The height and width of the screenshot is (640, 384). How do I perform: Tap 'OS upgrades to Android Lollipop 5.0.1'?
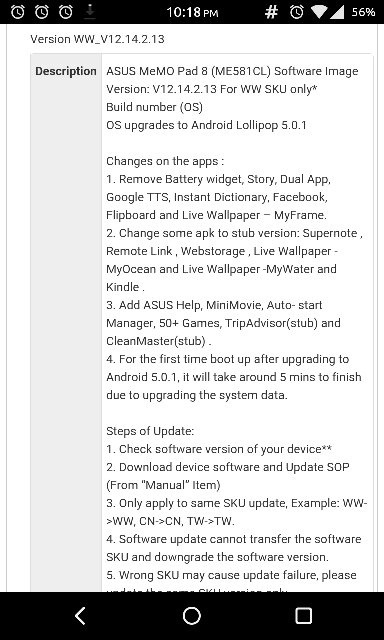(x=206, y=125)
